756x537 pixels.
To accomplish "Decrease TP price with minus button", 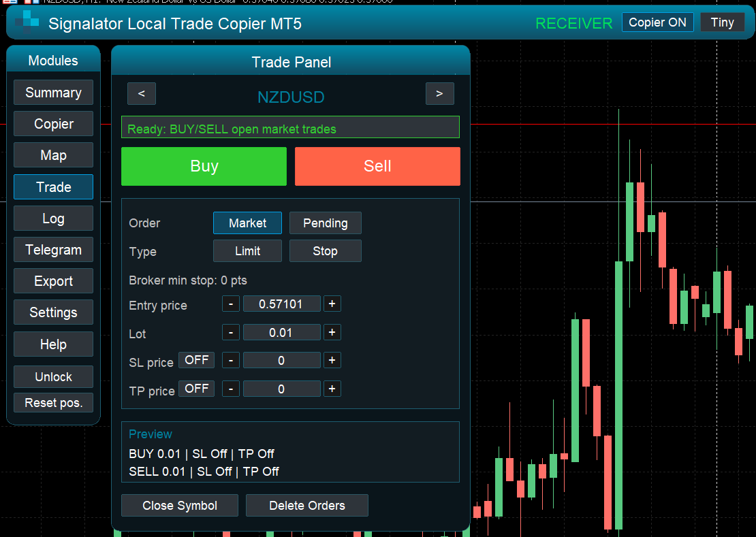I will point(231,389).
